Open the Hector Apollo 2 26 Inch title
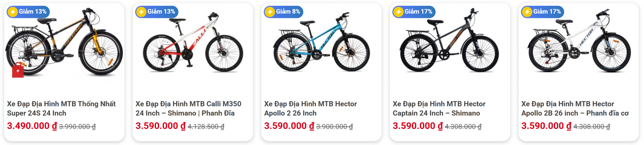Viewport: 644px width, 145px height. 310,108
